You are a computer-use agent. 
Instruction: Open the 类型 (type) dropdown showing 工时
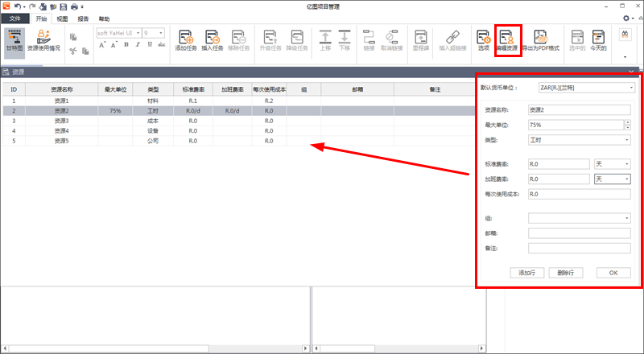click(x=579, y=140)
